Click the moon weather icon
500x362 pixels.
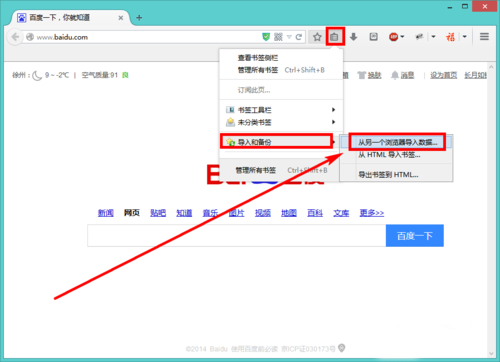37,75
